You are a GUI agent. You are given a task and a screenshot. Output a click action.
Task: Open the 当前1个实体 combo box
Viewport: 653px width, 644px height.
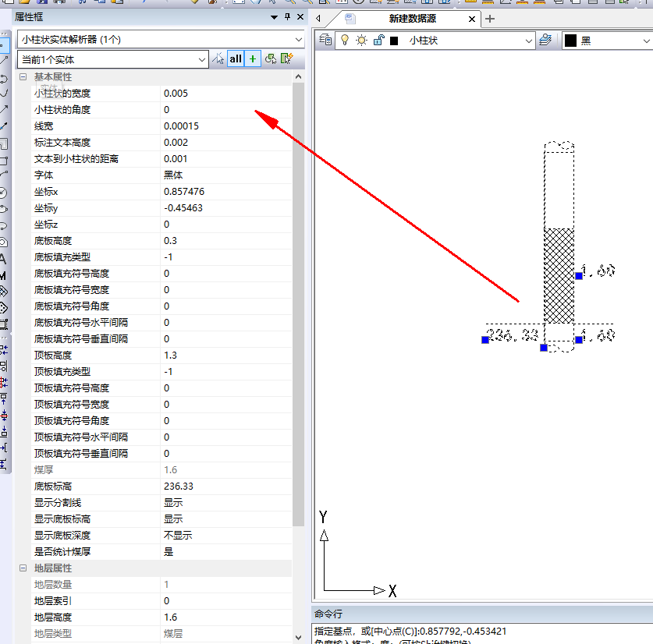(112, 59)
